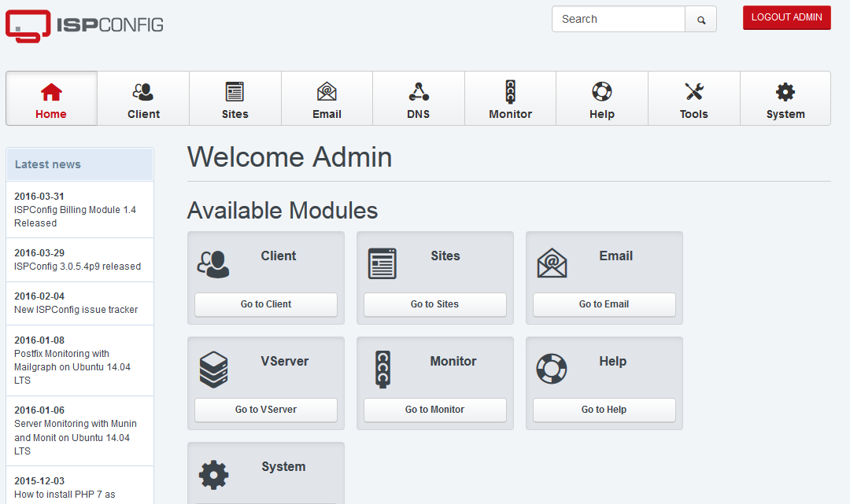The width and height of the screenshot is (850, 504).
Task: Click the Email module title text
Action: [x=615, y=256]
